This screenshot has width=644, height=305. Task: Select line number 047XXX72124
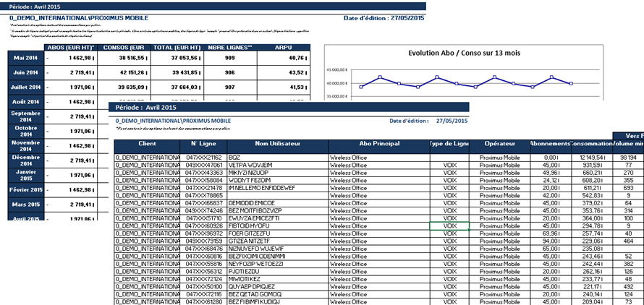coord(204,279)
